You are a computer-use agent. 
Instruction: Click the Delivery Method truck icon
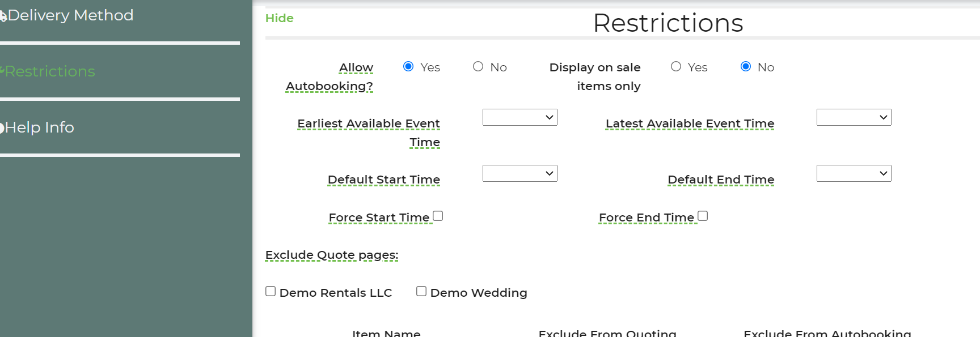3,16
